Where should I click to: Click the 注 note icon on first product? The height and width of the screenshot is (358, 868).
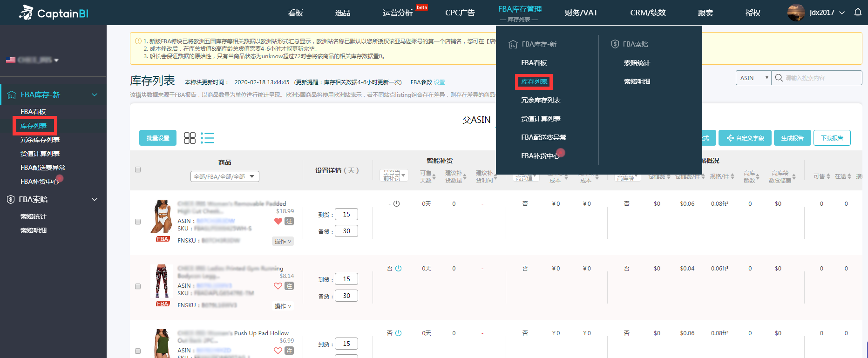[x=289, y=221]
